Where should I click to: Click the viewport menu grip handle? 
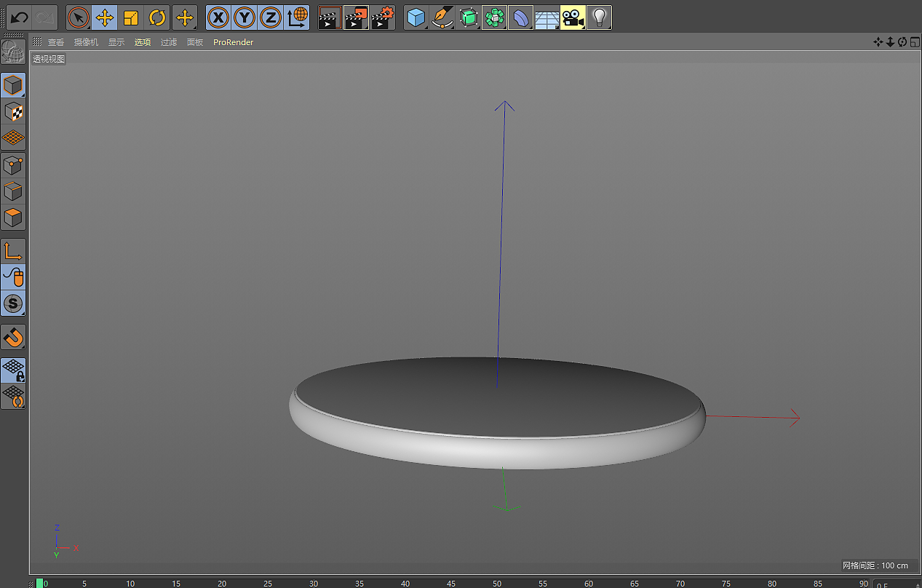point(37,42)
